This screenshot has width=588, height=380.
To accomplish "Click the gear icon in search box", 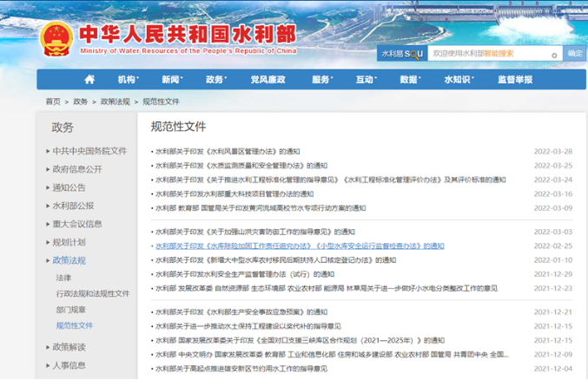I will click(554, 56).
